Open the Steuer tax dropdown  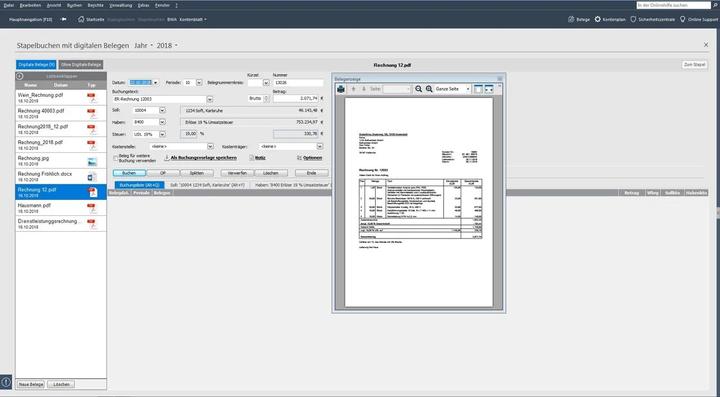pyautogui.click(x=162, y=134)
